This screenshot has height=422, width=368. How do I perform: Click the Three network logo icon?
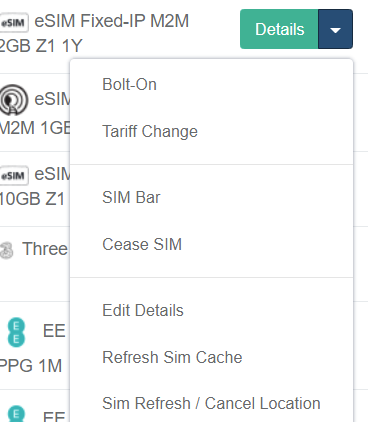7,251
